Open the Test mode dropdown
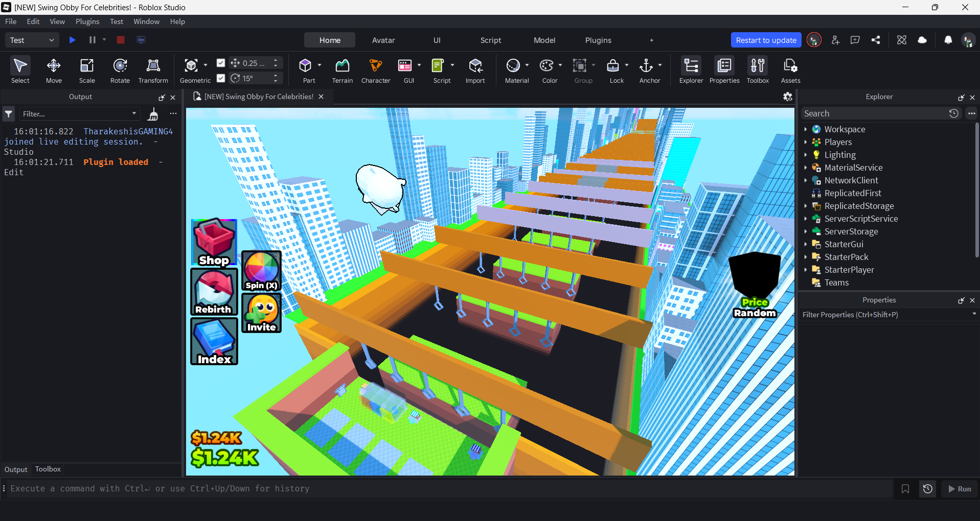980x521 pixels. tap(32, 40)
